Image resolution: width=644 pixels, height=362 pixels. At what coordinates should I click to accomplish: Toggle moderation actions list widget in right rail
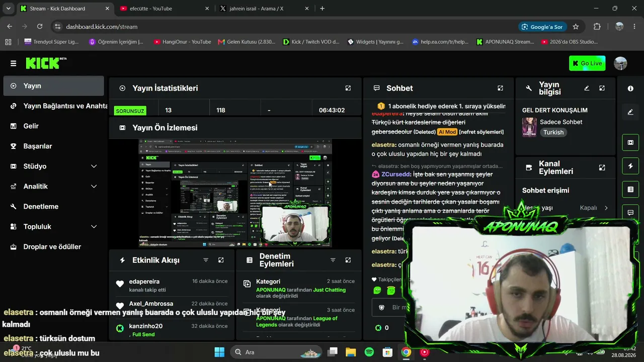pyautogui.click(x=630, y=189)
